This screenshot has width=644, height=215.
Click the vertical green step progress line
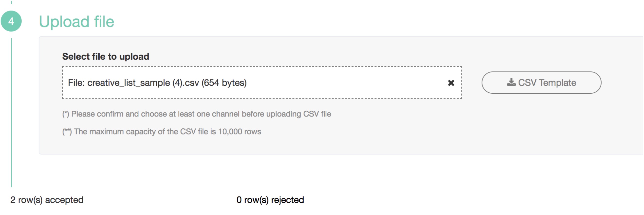(x=11, y=112)
